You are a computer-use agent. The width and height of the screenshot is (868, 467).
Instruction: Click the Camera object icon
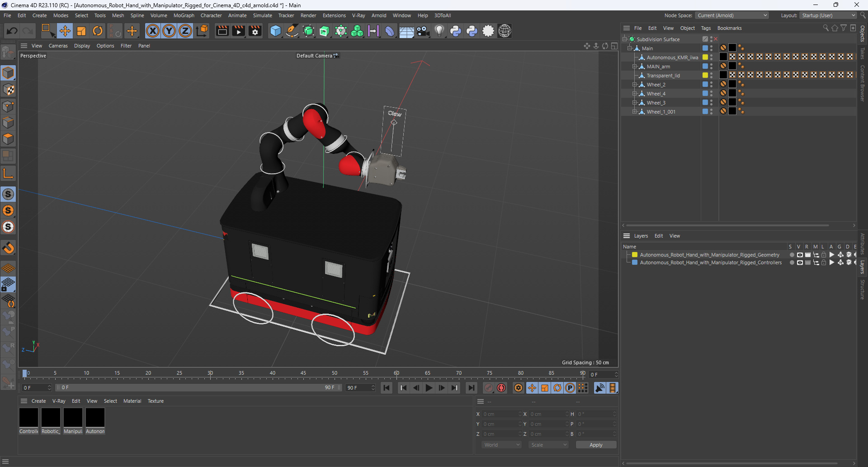423,31
